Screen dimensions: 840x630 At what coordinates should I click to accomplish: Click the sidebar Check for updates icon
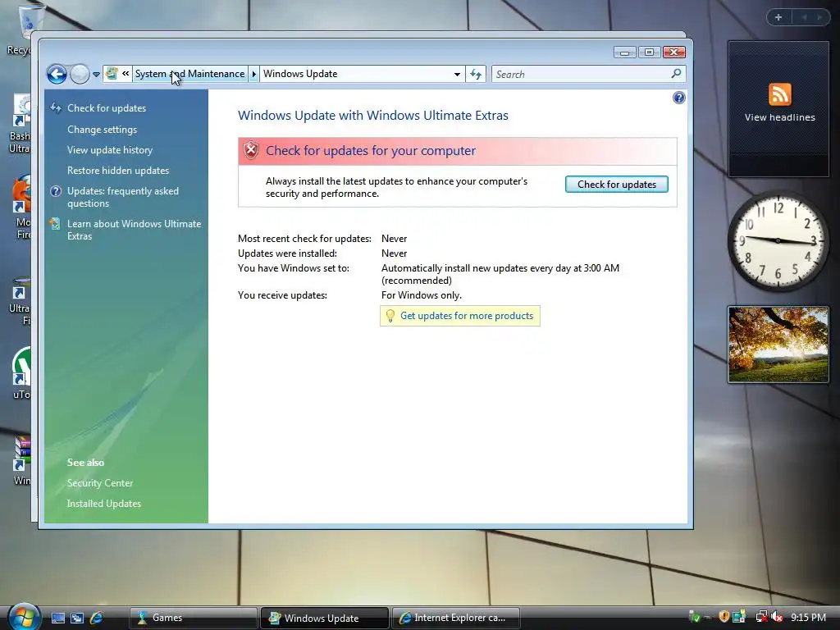tap(56, 107)
